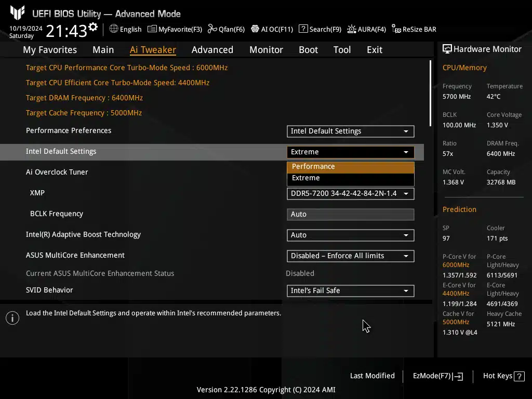Open Intel Adaptive Boost Technology dropdown
The image size is (532, 399).
click(351, 235)
